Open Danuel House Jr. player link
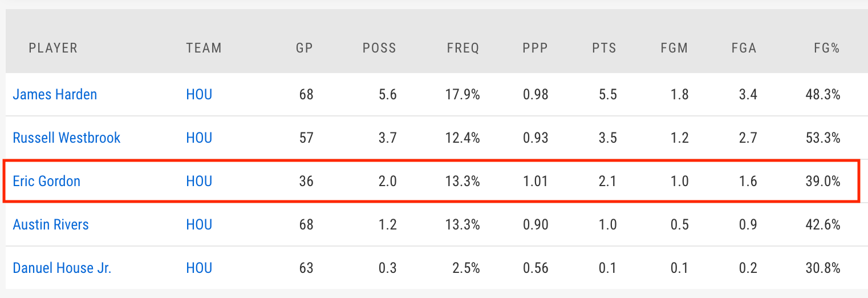 62,268
